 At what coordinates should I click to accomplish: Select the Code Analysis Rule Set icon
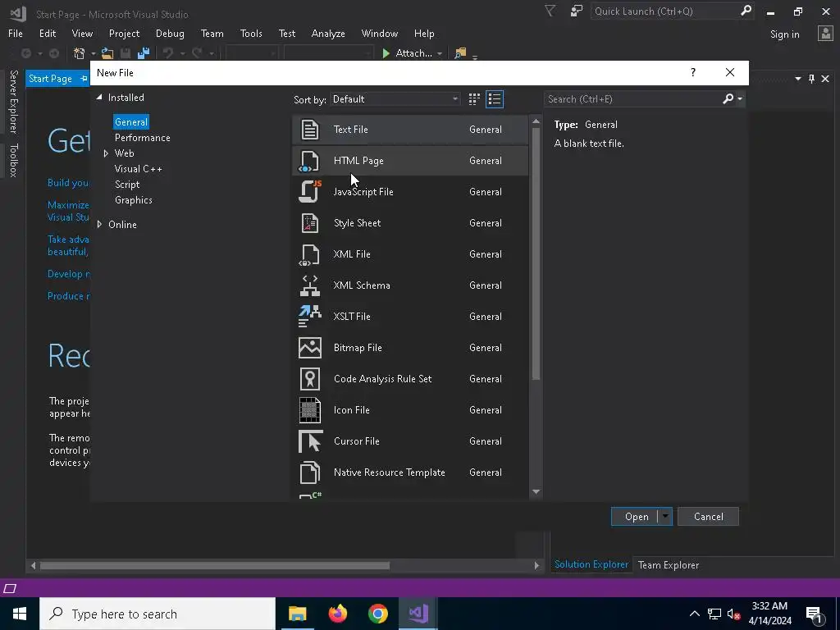point(309,379)
